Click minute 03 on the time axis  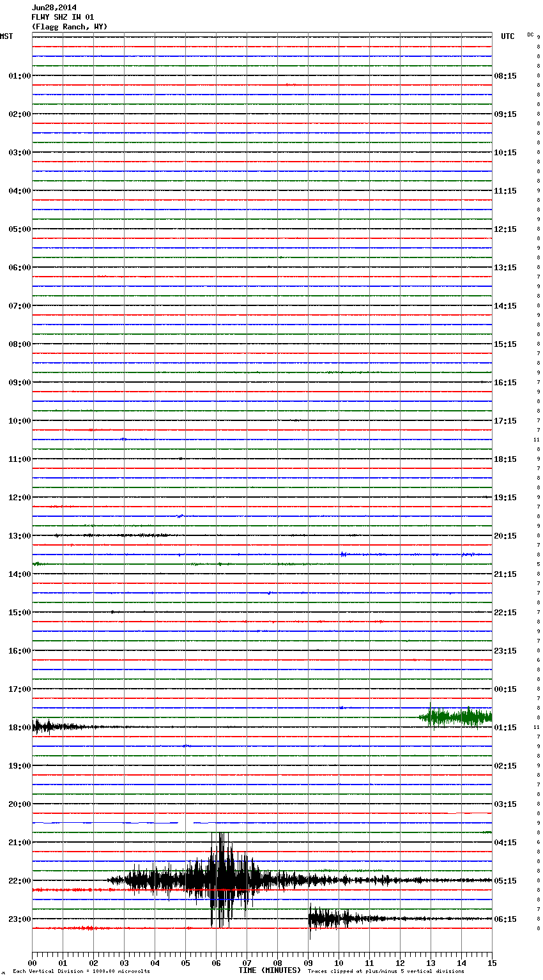pos(124,963)
